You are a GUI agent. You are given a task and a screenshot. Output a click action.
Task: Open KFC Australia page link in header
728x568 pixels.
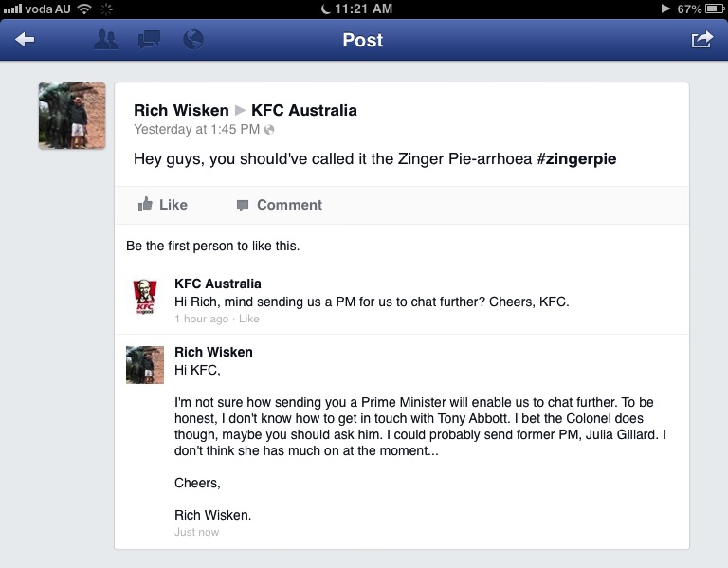pos(304,110)
